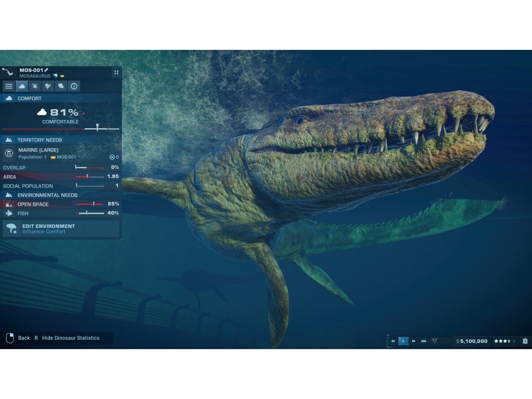Open the clipboard management icon
532x399 pixels.
point(525,341)
